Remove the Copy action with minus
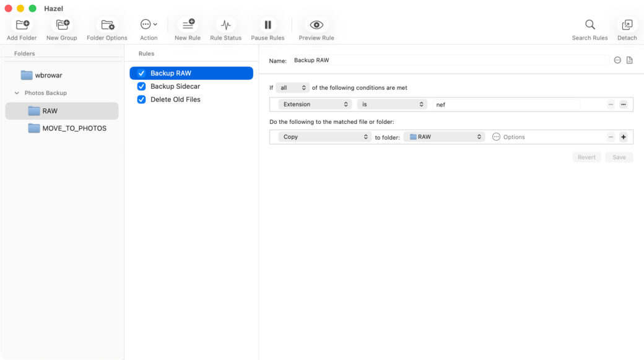This screenshot has width=644, height=360. tap(611, 137)
